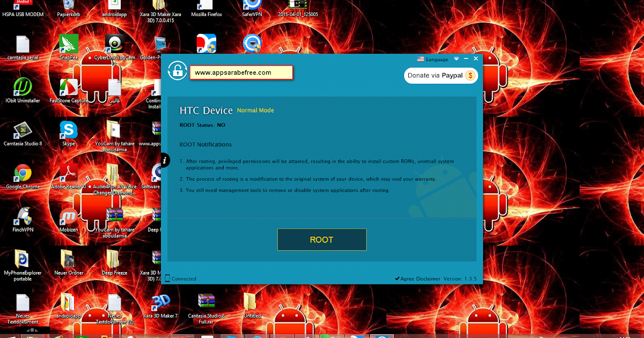Image resolution: width=644 pixels, height=338 pixels.
Task: Click the 'ROOT Status: NO' text
Action: pos(202,125)
